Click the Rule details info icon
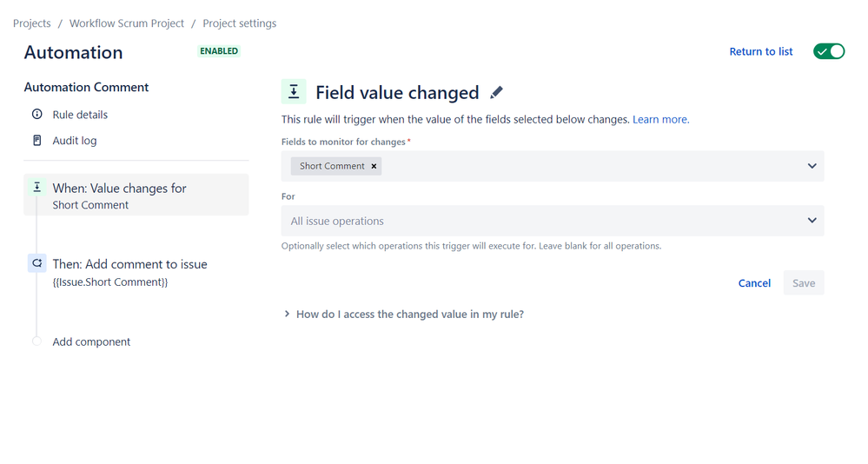Image resolution: width=868 pixels, height=464 pixels. pyautogui.click(x=36, y=115)
